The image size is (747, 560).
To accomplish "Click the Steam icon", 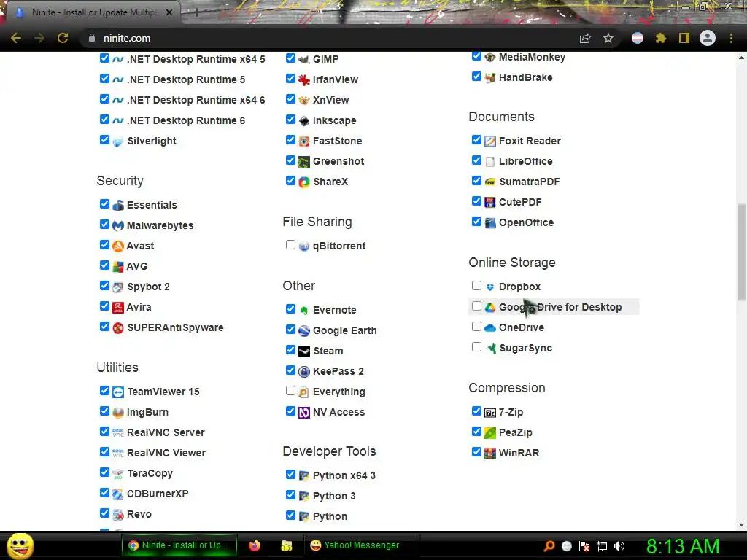I will pyautogui.click(x=303, y=351).
